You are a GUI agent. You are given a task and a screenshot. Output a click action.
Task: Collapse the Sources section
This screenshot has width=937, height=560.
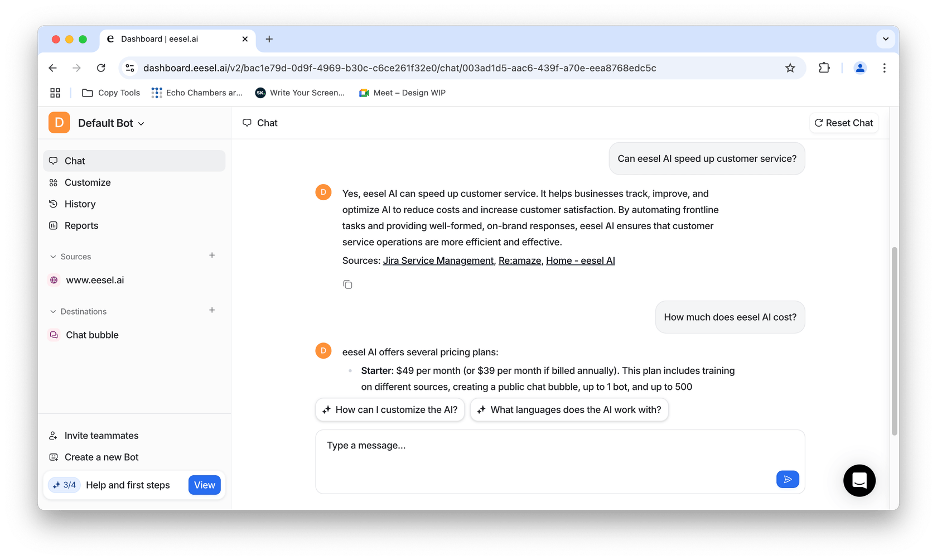click(54, 257)
